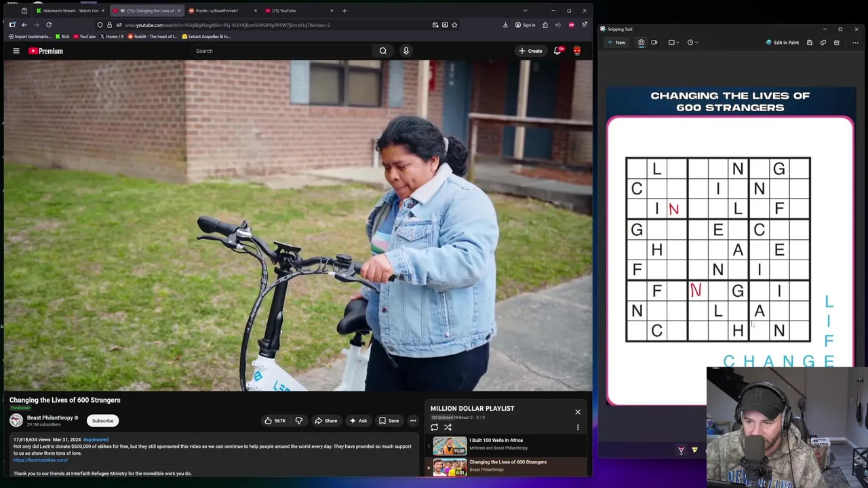
Task: Open the browser tab list dropdown arrow
Action: tap(525, 11)
